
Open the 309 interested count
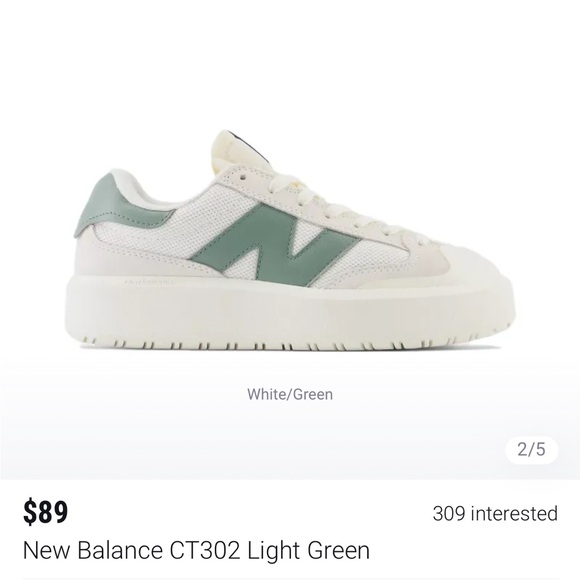click(x=495, y=513)
